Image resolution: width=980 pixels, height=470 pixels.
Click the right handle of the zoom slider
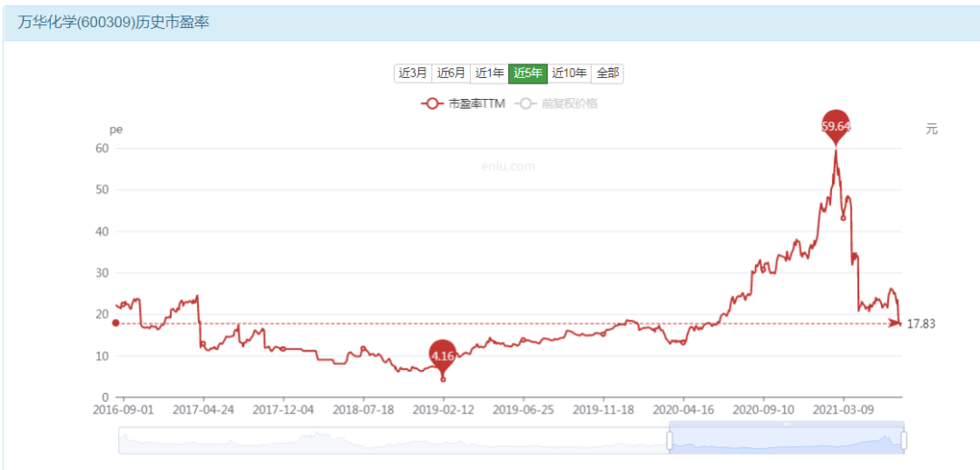(x=904, y=441)
